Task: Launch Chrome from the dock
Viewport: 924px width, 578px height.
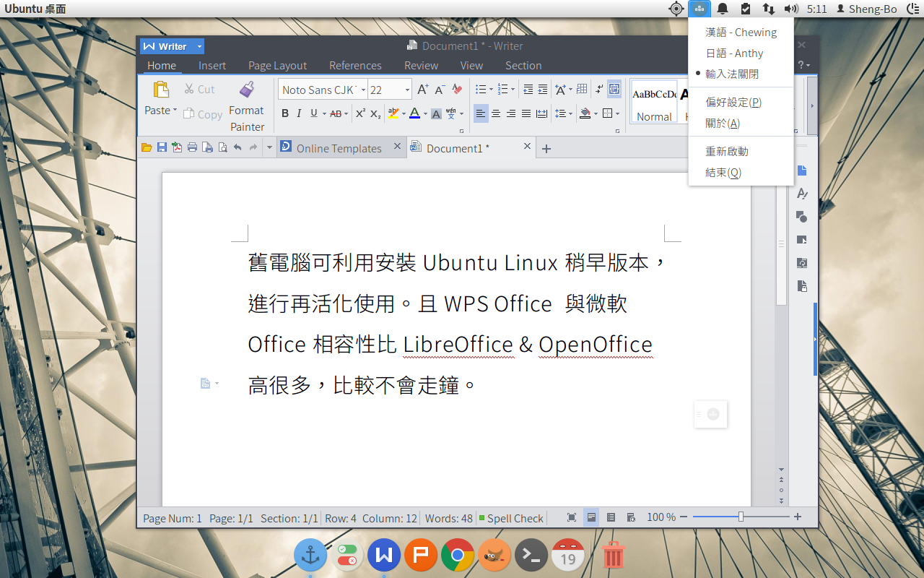Action: (x=458, y=555)
